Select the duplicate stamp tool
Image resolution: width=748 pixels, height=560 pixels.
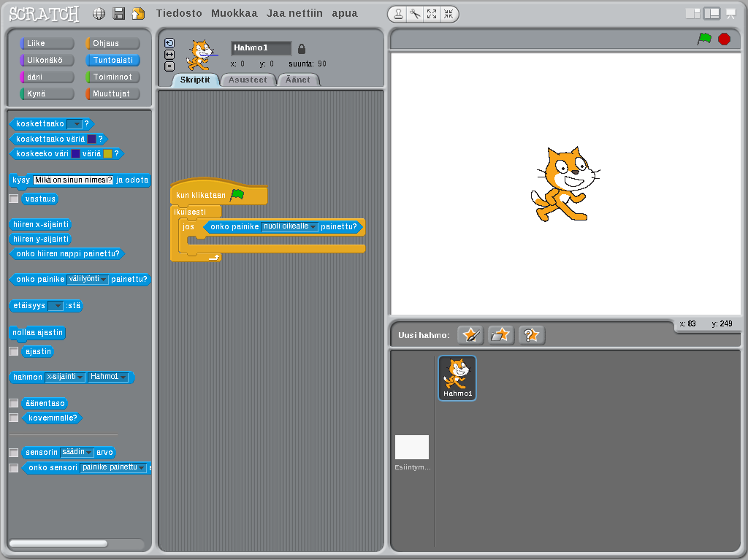398,15
